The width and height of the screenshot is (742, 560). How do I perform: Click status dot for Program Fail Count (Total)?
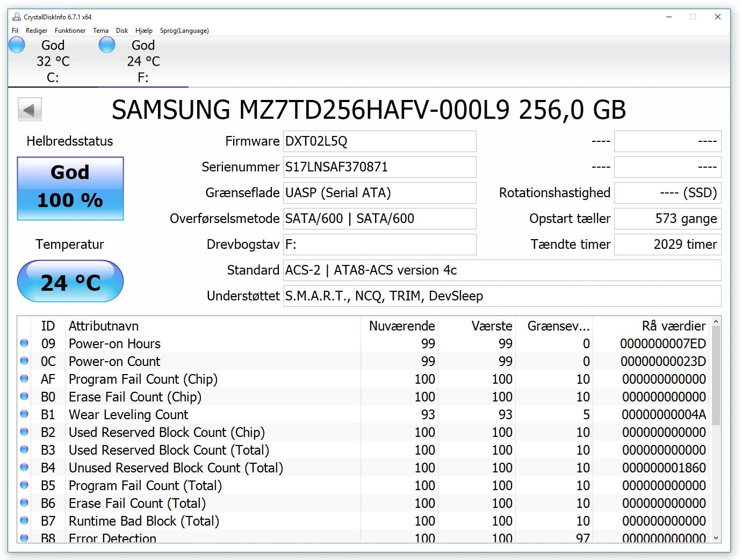click(x=24, y=485)
